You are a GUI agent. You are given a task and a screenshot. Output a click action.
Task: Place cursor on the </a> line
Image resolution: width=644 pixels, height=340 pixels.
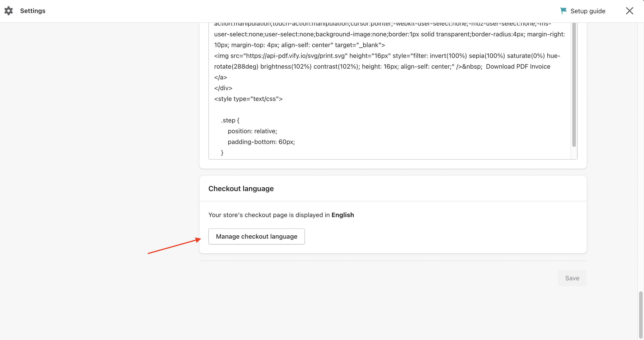coord(220,77)
